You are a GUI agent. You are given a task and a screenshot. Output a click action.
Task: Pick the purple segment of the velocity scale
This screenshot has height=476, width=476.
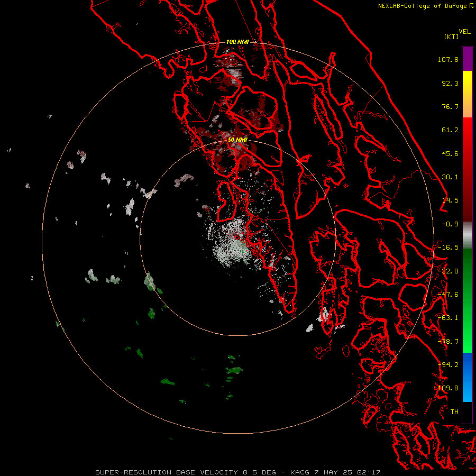pyautogui.click(x=467, y=59)
